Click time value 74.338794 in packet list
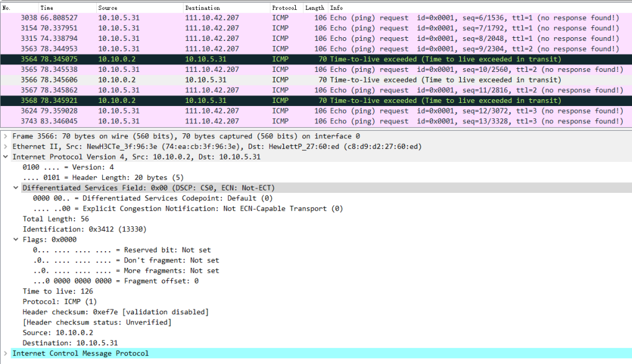The height and width of the screenshot is (364, 632). [x=59, y=38]
